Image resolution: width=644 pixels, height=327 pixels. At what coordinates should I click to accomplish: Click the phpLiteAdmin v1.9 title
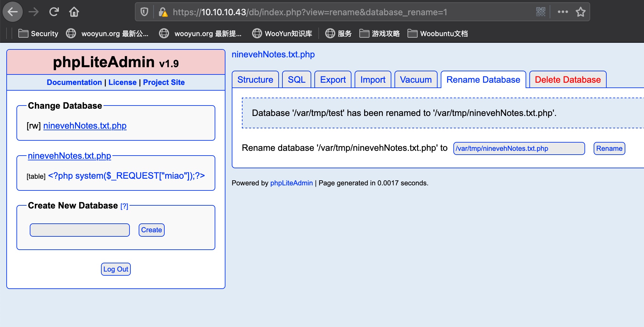(x=116, y=62)
